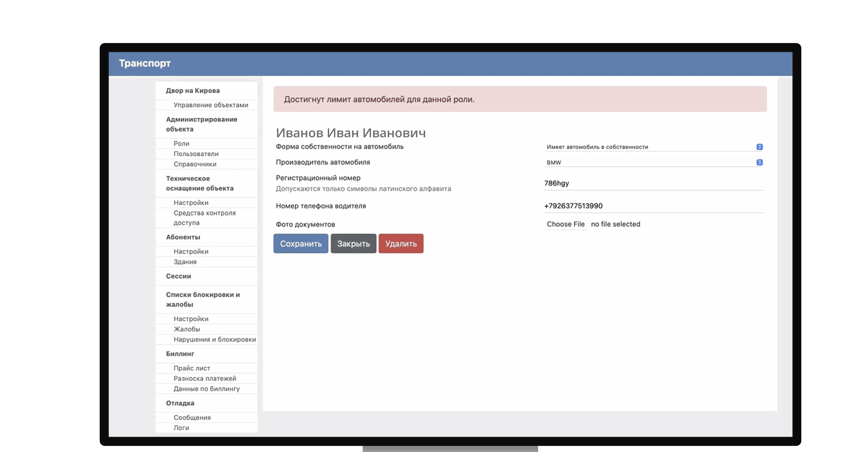Click the registration number field containing 786hgy

[654, 183]
